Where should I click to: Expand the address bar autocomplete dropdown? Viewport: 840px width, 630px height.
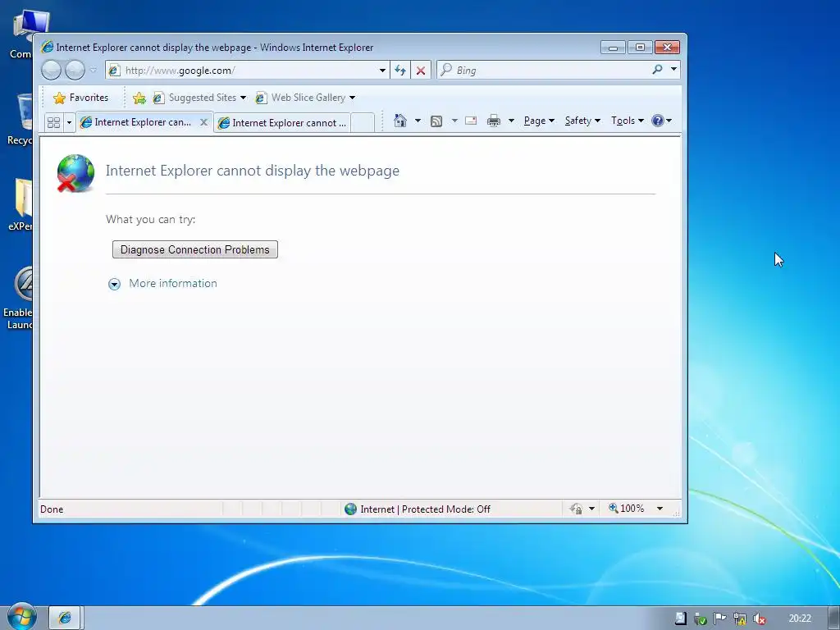coord(382,71)
